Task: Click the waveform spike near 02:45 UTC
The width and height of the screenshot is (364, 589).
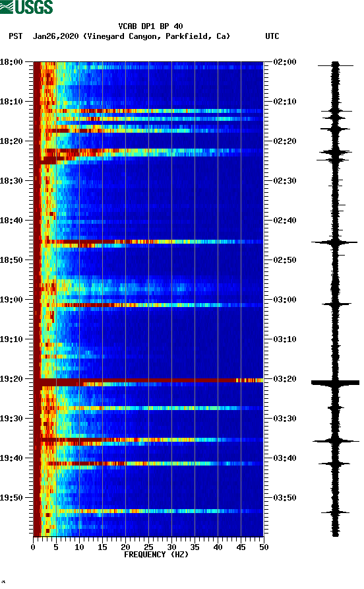Action: click(x=334, y=242)
